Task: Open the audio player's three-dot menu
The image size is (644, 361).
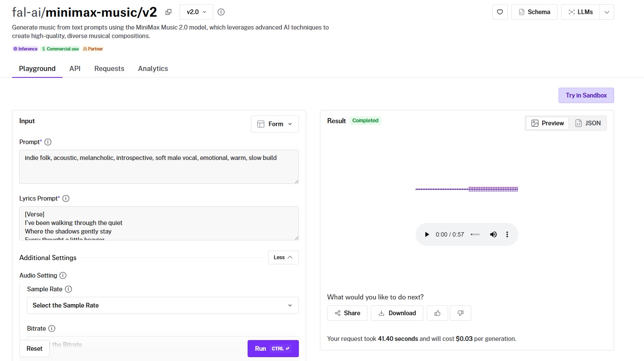Action: (x=507, y=234)
